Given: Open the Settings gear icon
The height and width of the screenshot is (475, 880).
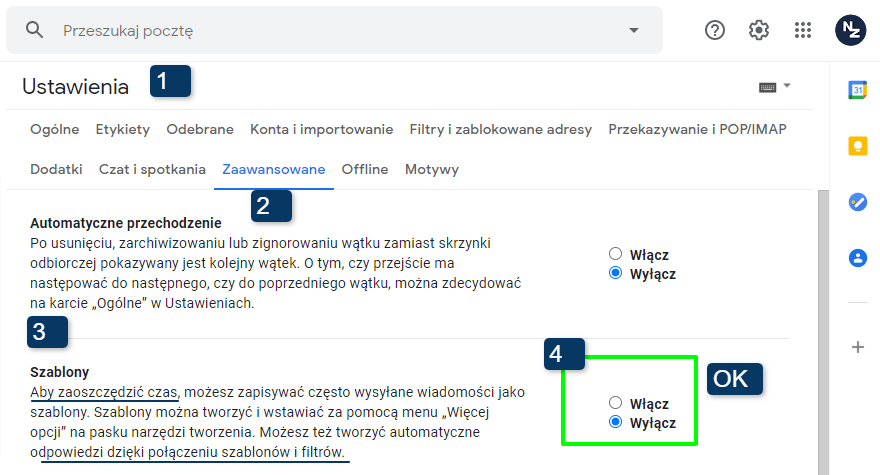Looking at the screenshot, I should click(759, 30).
